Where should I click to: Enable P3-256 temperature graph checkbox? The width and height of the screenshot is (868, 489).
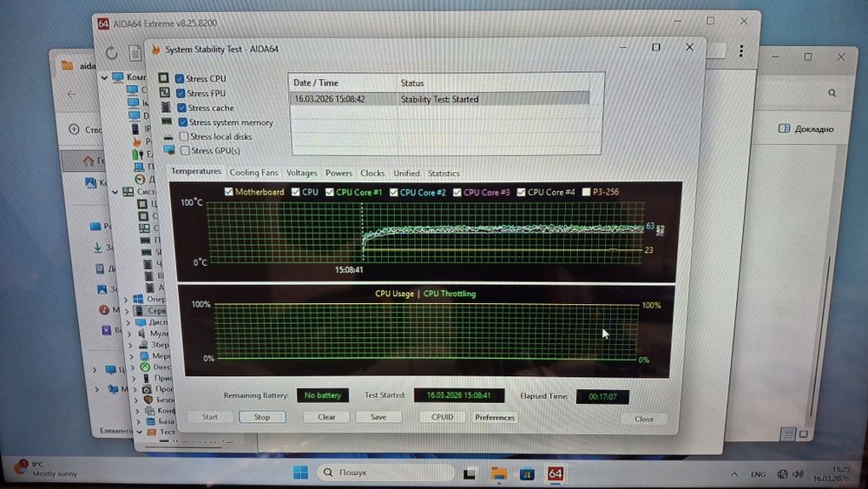coord(586,192)
